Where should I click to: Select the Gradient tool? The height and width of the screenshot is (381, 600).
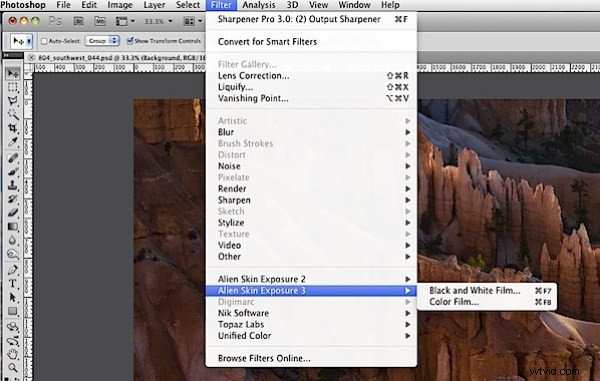(x=13, y=226)
